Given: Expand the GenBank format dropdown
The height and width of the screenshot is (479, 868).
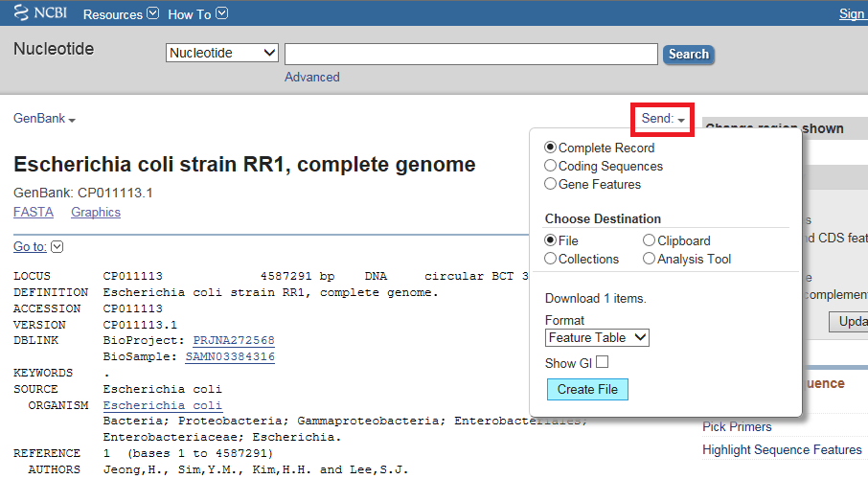Looking at the screenshot, I should [x=44, y=119].
